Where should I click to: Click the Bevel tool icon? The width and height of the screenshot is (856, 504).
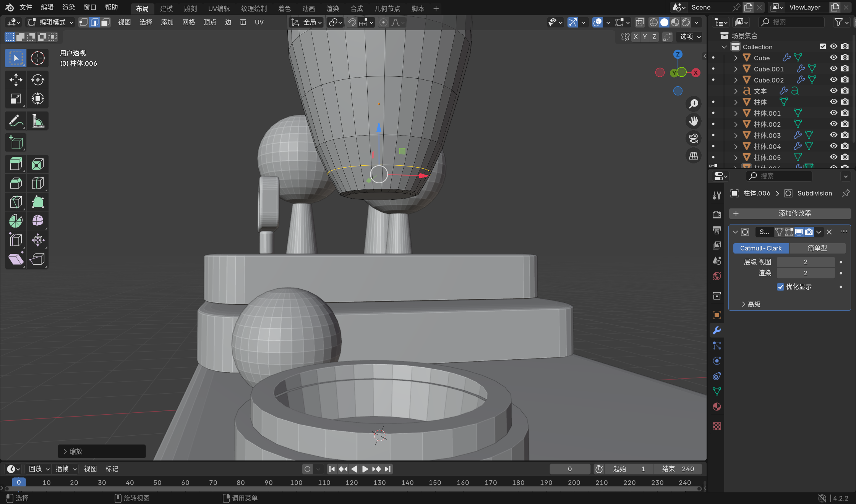coord(16,183)
